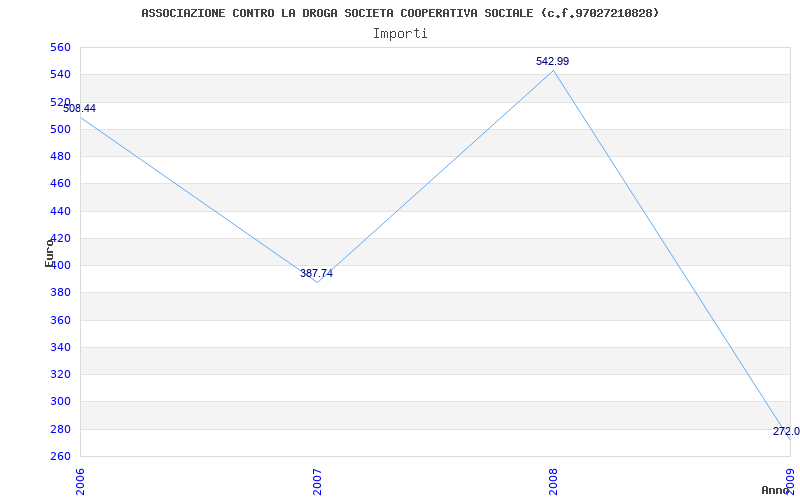This screenshot has height=500, width=800.
Task: Click the data label 508.44
Action: [79, 109]
